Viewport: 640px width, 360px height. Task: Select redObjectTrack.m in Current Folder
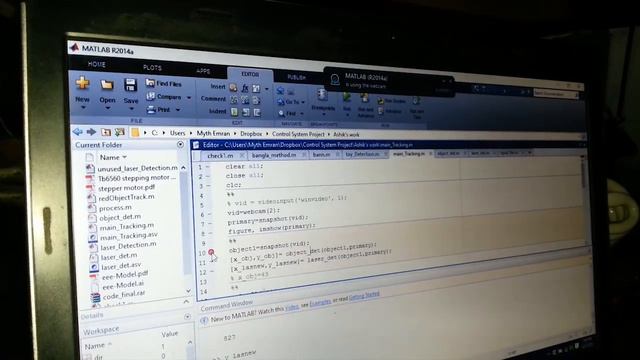(x=127, y=197)
